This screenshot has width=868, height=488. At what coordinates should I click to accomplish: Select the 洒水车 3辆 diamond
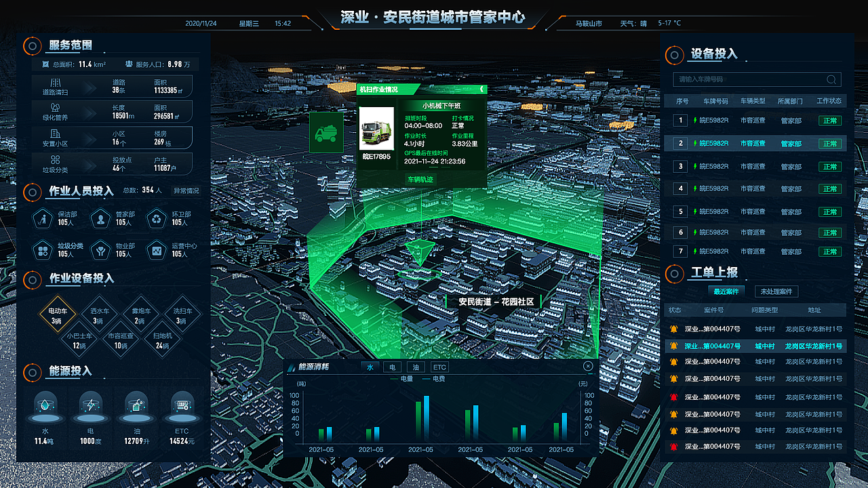(98, 315)
